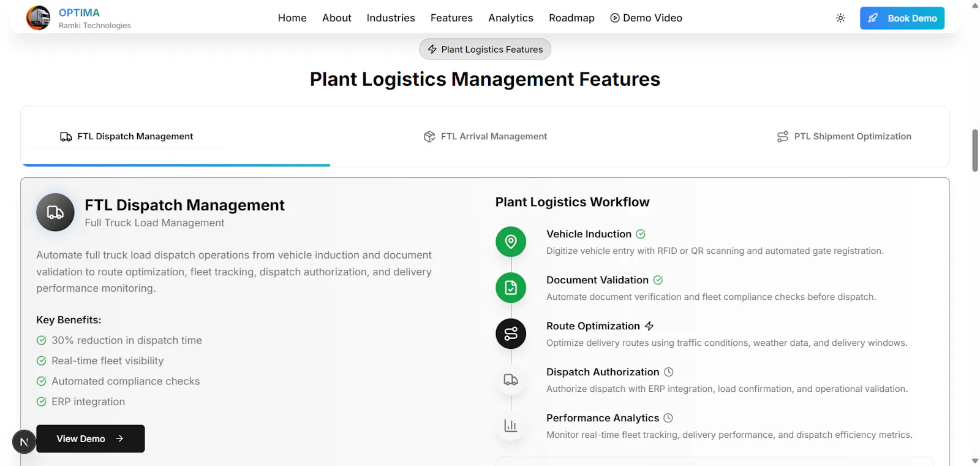Click the round N icon at bottom left
The width and height of the screenshot is (980, 466).
24,441
